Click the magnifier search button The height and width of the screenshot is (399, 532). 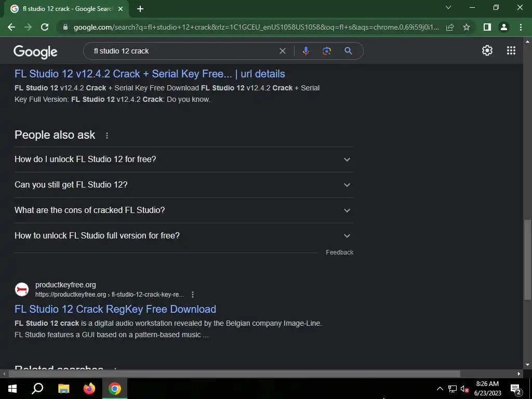(348, 51)
